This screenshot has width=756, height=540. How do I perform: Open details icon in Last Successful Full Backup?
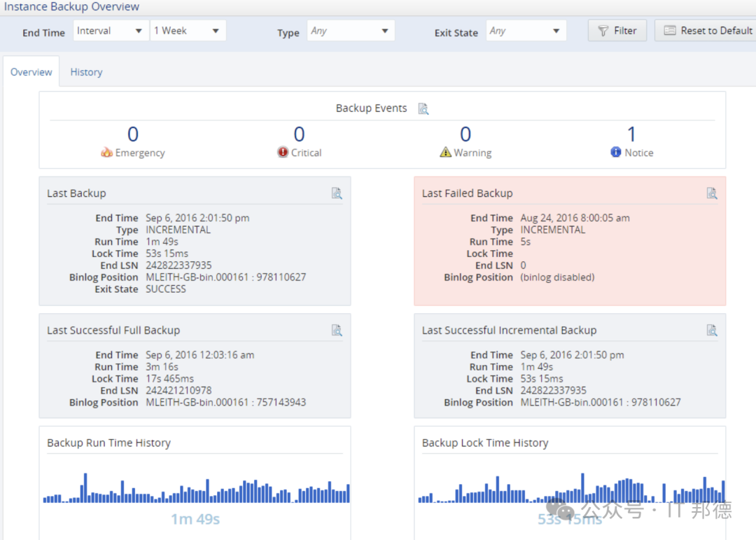coord(337,331)
